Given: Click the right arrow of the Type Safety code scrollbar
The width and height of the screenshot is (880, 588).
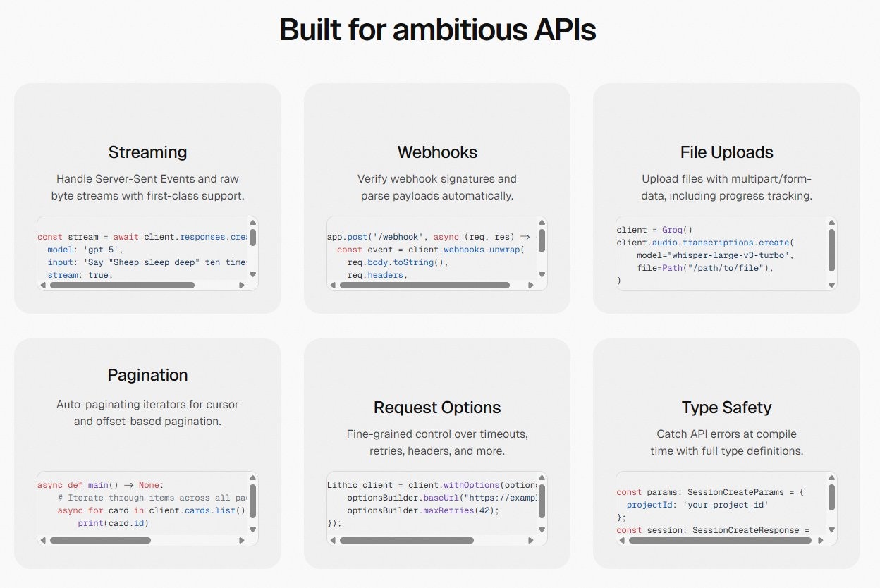Looking at the screenshot, I should coord(820,540).
